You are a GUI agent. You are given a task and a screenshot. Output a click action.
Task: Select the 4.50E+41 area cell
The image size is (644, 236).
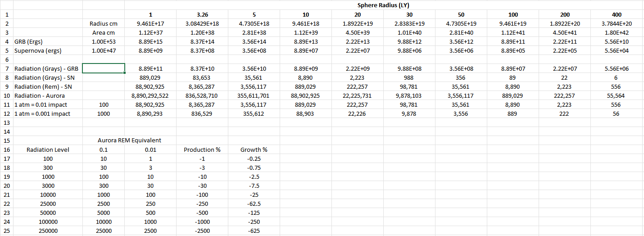pyautogui.click(x=565, y=32)
